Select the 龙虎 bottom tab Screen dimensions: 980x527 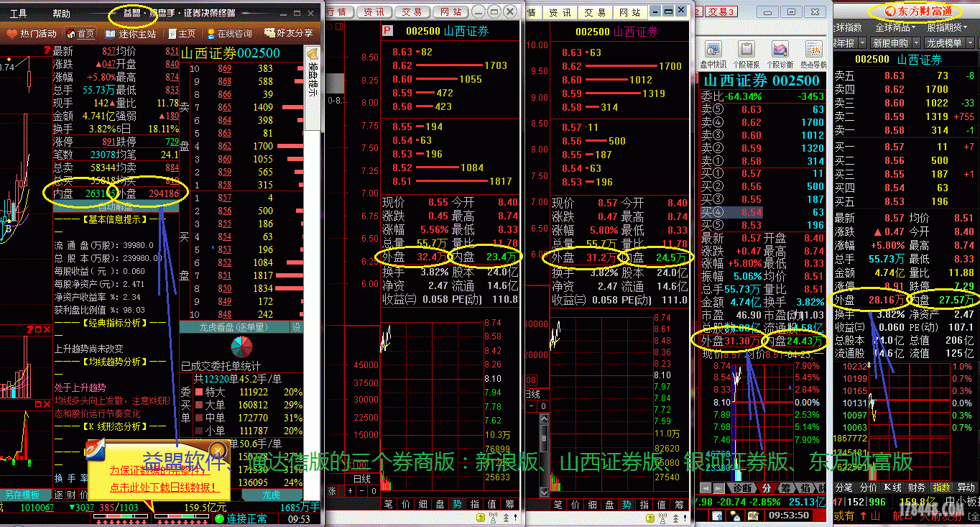coord(271,495)
